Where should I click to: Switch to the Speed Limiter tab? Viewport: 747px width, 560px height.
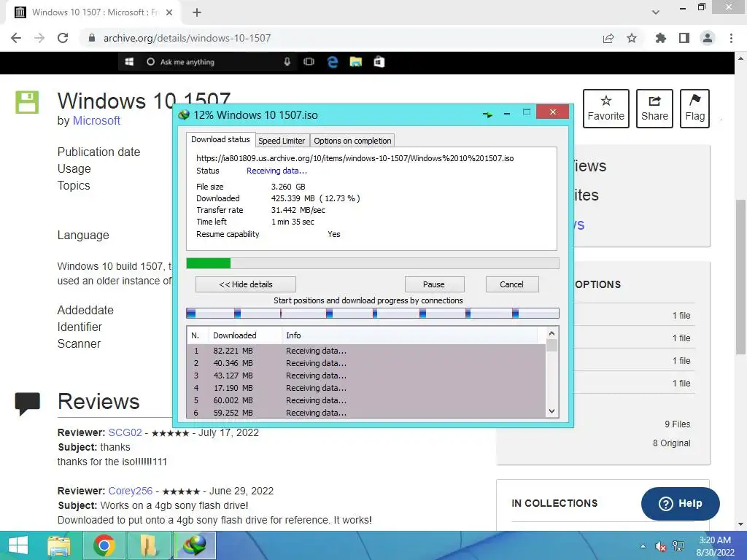point(282,141)
